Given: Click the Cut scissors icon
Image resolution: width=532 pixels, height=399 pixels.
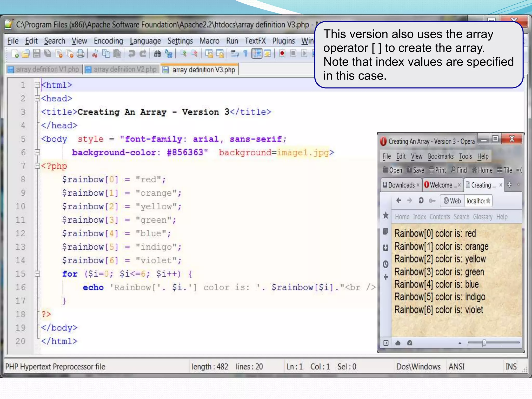Looking at the screenshot, I should (x=95, y=54).
